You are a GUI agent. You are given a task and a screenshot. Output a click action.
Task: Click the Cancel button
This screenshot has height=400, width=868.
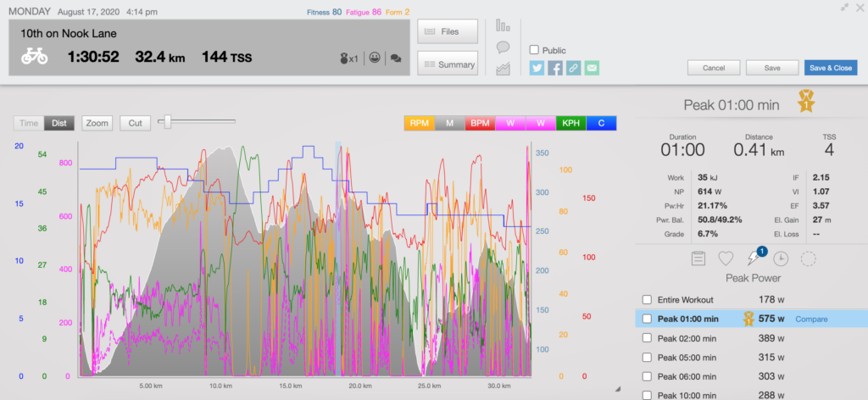click(x=714, y=68)
